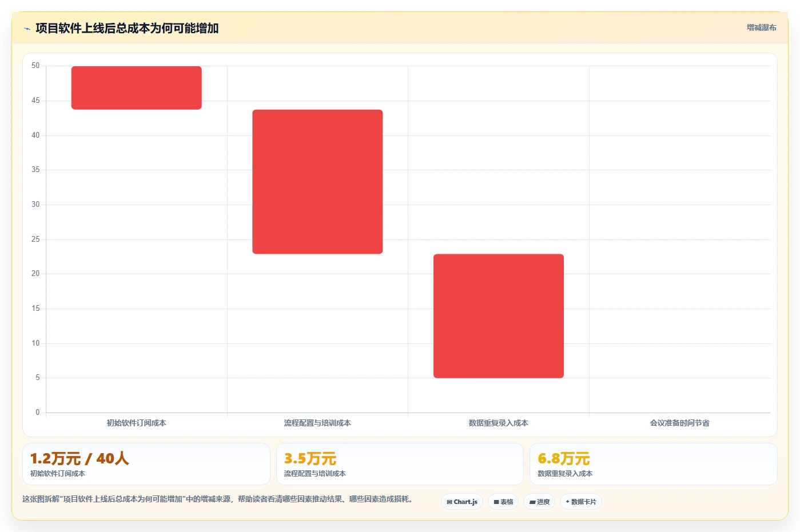Click the title 项目软件上线后总成本为何可能增加
This screenshot has width=800, height=532.
(127, 28)
